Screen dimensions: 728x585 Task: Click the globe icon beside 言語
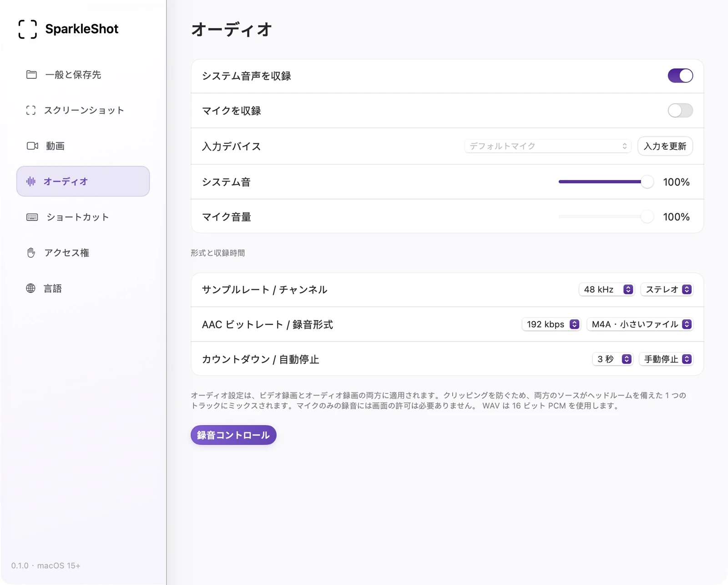[x=30, y=288]
